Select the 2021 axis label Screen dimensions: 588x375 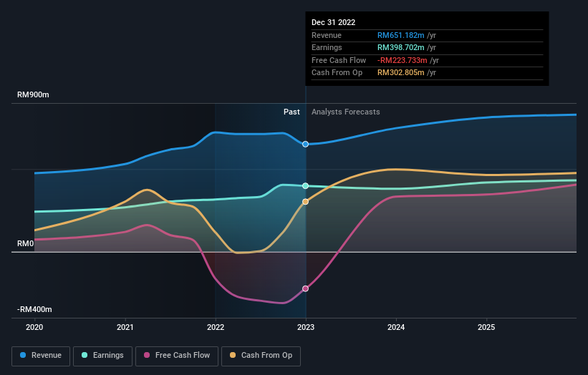(x=125, y=328)
